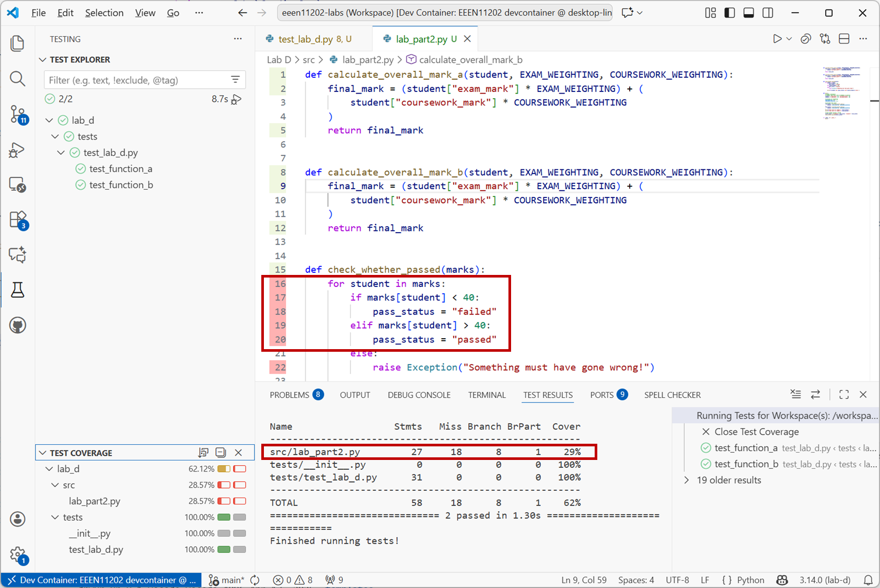This screenshot has width=880, height=588.
Task: Click Close Test Coverage
Action: tap(756, 432)
